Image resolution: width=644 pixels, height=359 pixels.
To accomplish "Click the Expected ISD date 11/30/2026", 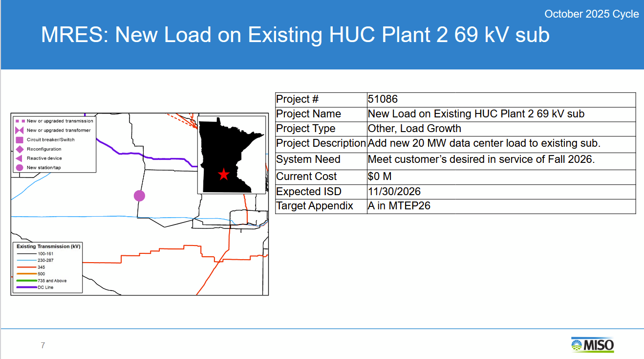I will (x=395, y=192).
